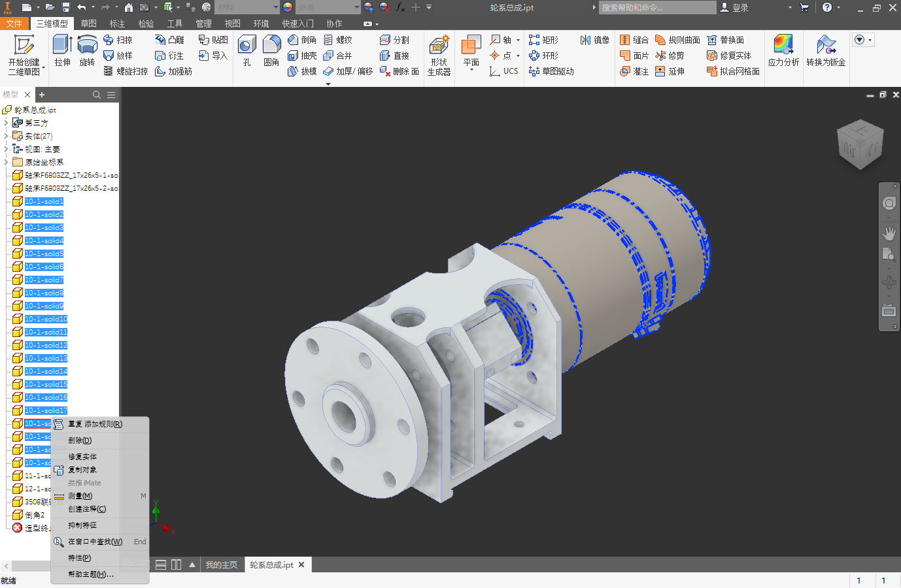901x588 pixels.
Task: Click the 抽壳 shell tool
Action: (x=302, y=56)
